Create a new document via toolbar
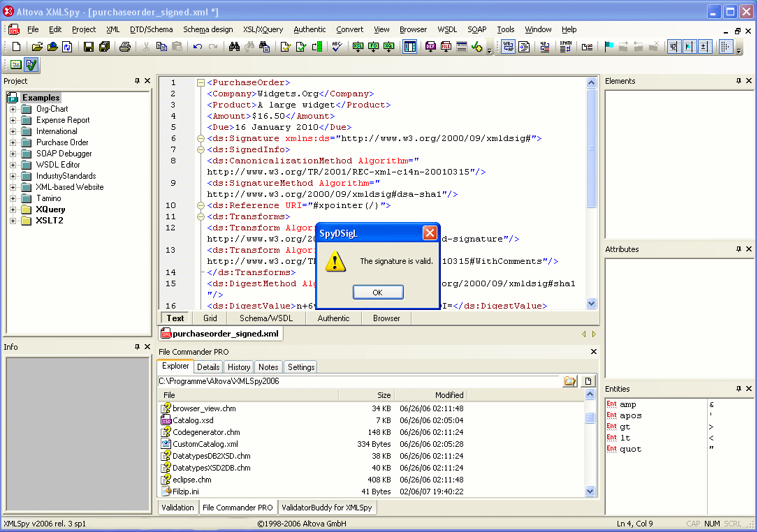 [17, 47]
